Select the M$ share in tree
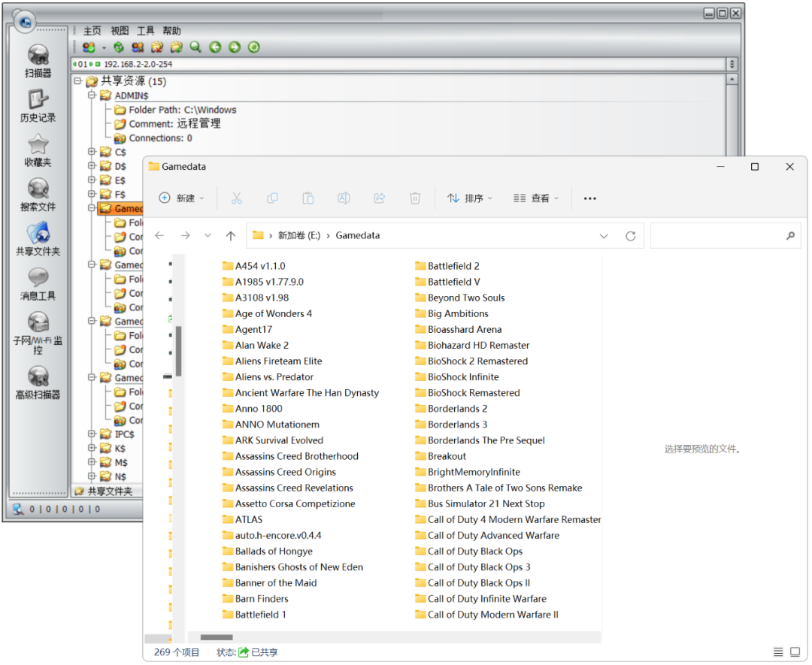 (120, 462)
